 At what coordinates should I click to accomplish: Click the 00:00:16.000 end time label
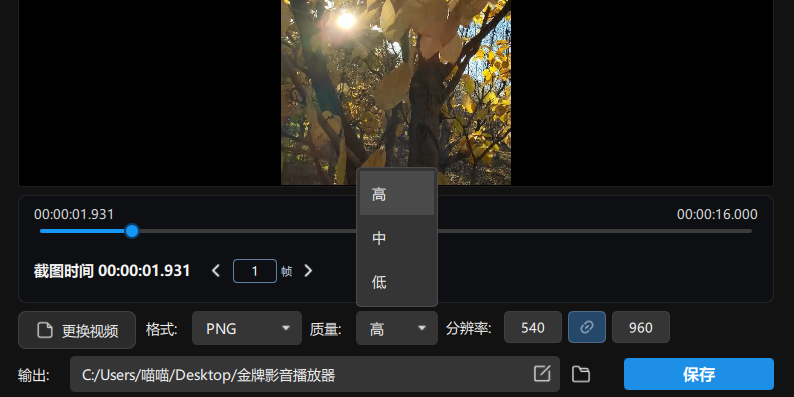coord(717,214)
